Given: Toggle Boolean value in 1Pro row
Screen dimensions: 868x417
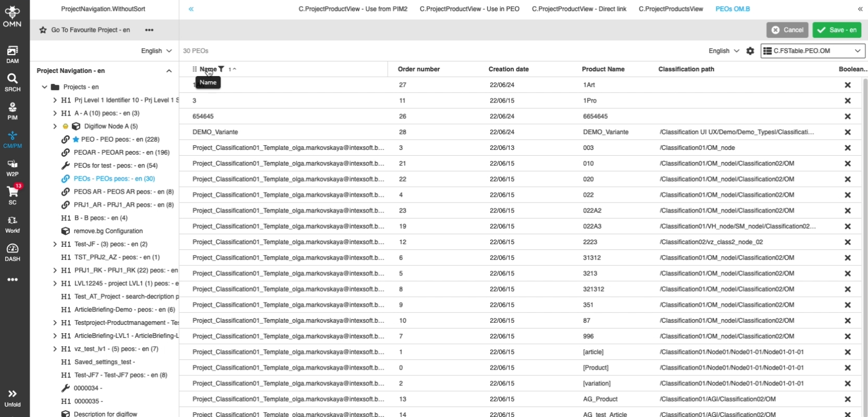Looking at the screenshot, I should click(x=848, y=100).
